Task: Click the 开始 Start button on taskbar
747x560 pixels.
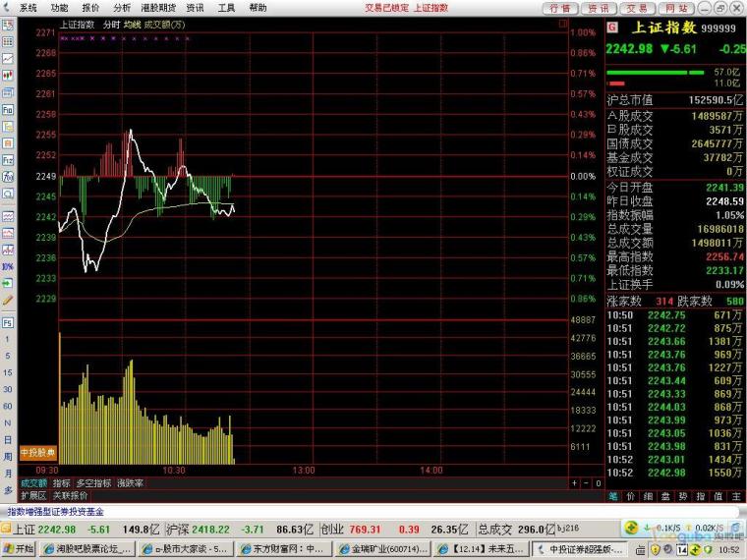Action: [x=20, y=548]
